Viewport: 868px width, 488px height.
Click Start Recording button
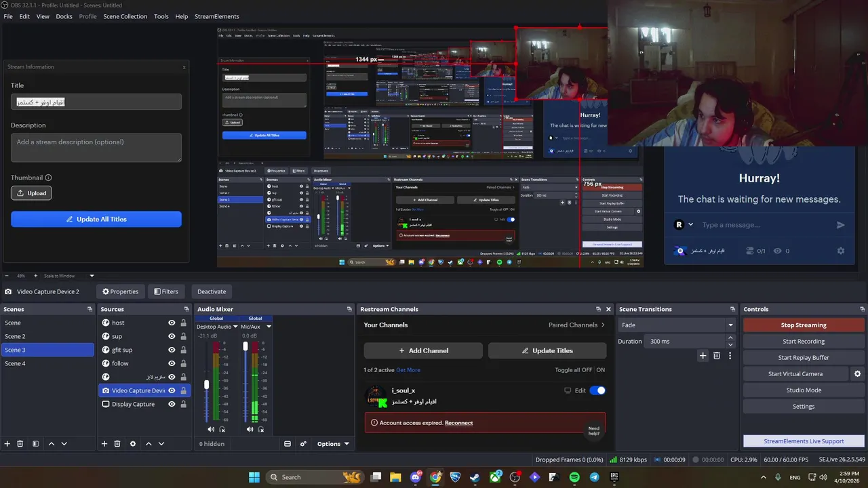pyautogui.click(x=804, y=342)
